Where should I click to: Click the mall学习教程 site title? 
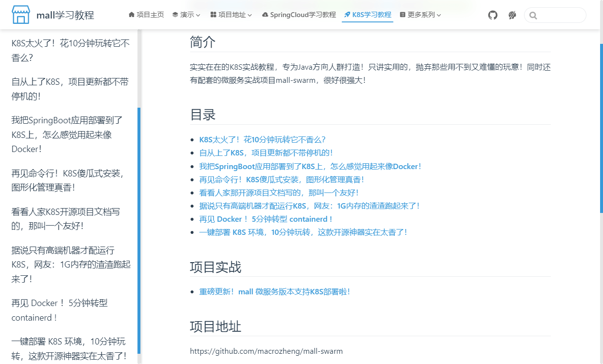(x=65, y=15)
